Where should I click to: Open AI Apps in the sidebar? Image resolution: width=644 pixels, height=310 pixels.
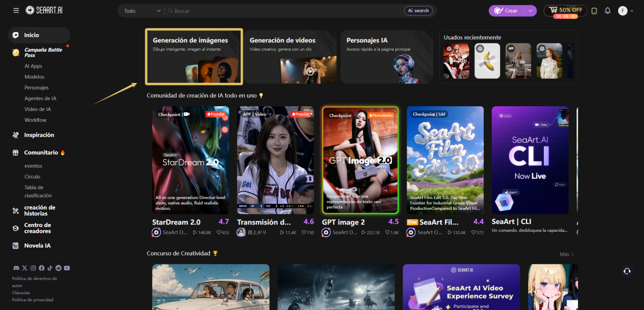(x=33, y=66)
